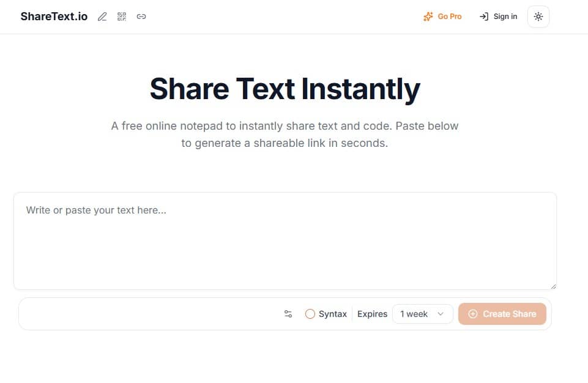Focus the "Write or paste your text" field
Image resolution: width=588 pixels, height=383 pixels.
285,240
